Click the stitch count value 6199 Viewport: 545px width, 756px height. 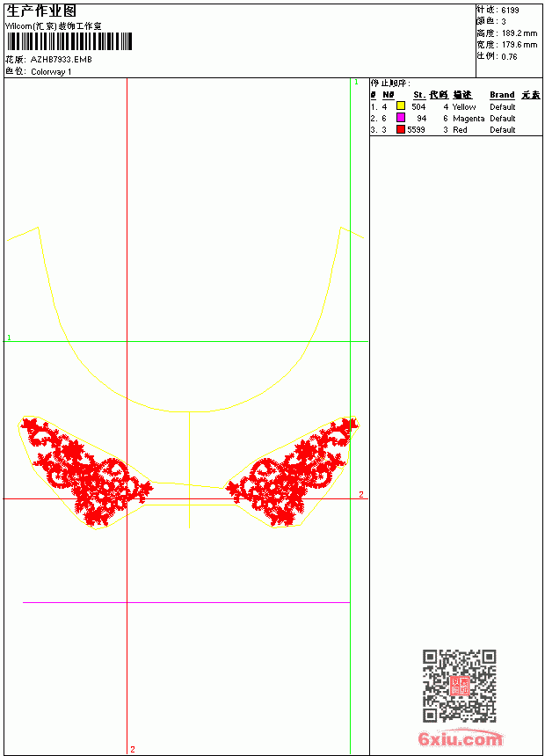[510, 11]
